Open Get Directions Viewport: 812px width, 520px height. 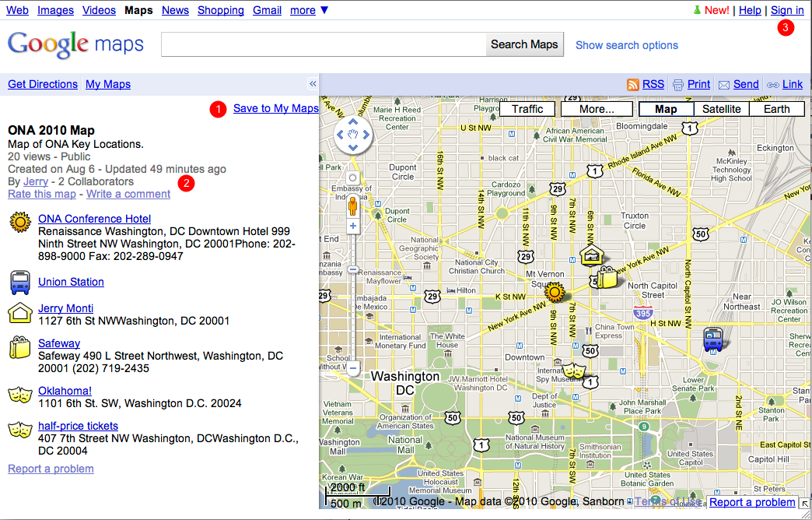pos(43,84)
